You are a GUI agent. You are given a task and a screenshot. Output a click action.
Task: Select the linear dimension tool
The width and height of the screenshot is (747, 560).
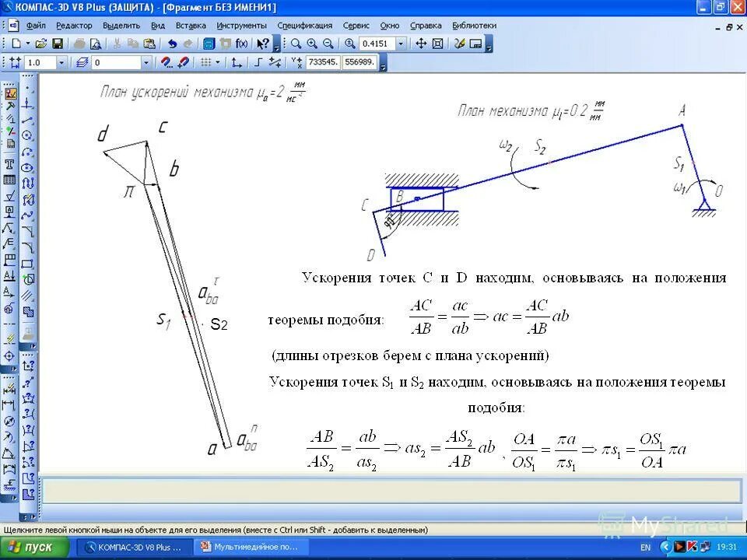click(x=9, y=406)
